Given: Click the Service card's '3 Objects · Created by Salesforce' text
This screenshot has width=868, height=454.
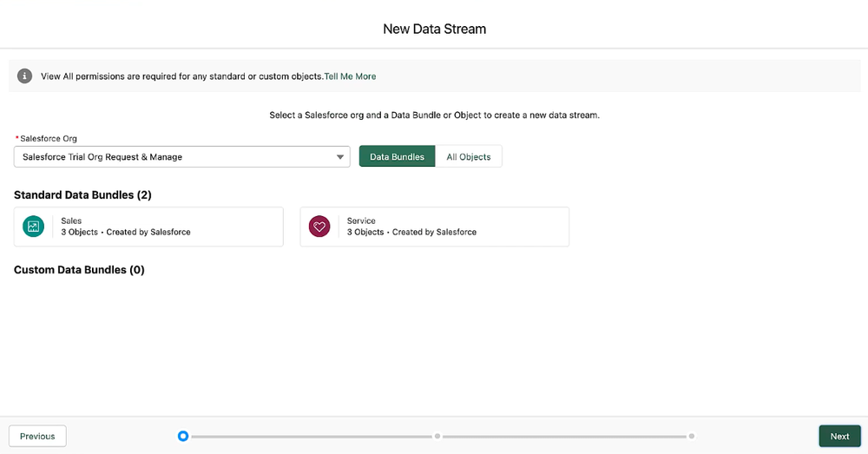Looking at the screenshot, I should click(411, 232).
